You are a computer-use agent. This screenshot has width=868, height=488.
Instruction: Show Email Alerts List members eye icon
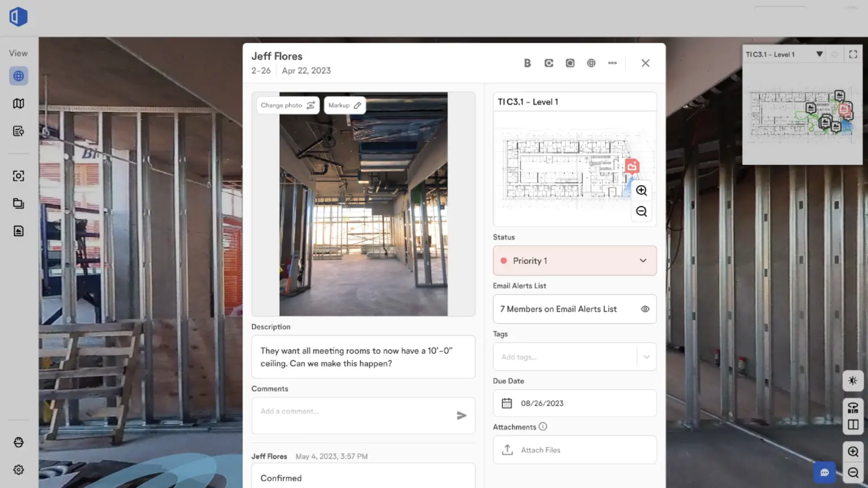pos(645,309)
